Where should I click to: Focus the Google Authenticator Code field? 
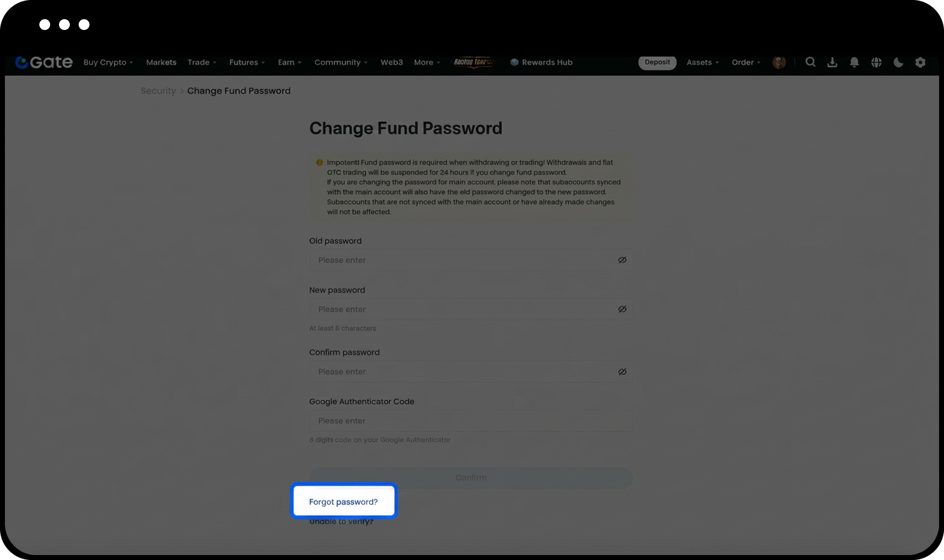[x=471, y=421]
